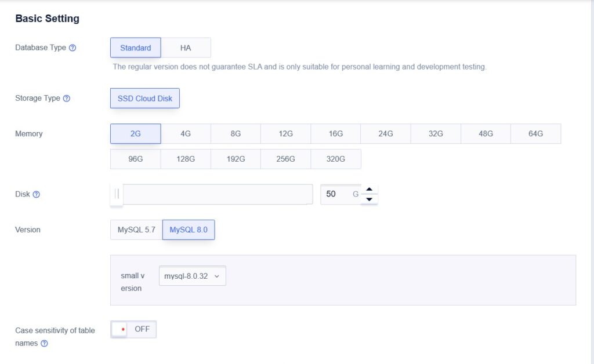
Task: Increase disk size with up stepper arrow
Action: point(370,189)
